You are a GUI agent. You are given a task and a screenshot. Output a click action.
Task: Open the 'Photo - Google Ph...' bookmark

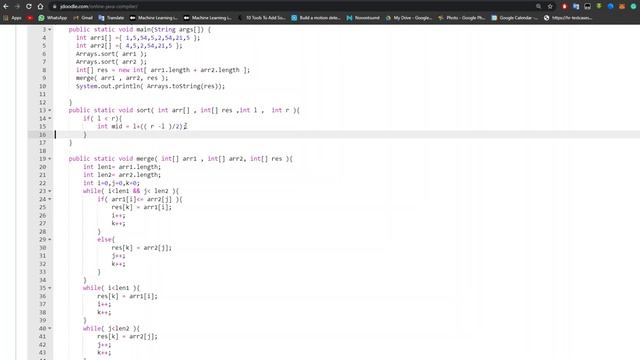[x=462, y=18]
